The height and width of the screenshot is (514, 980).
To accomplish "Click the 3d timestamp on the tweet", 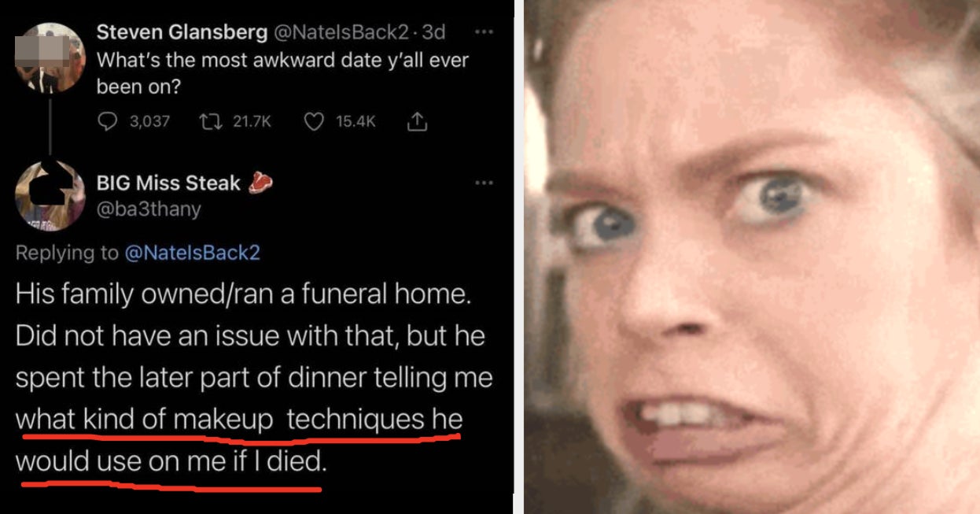I will pyautogui.click(x=433, y=32).
